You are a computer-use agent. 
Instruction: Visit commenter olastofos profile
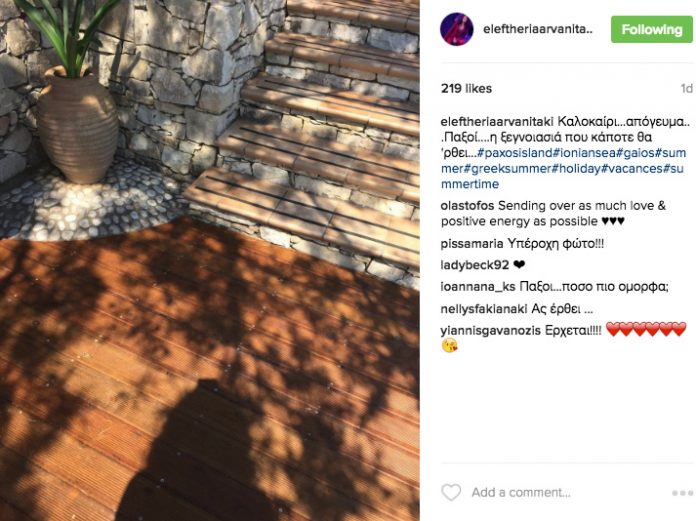[x=467, y=206]
